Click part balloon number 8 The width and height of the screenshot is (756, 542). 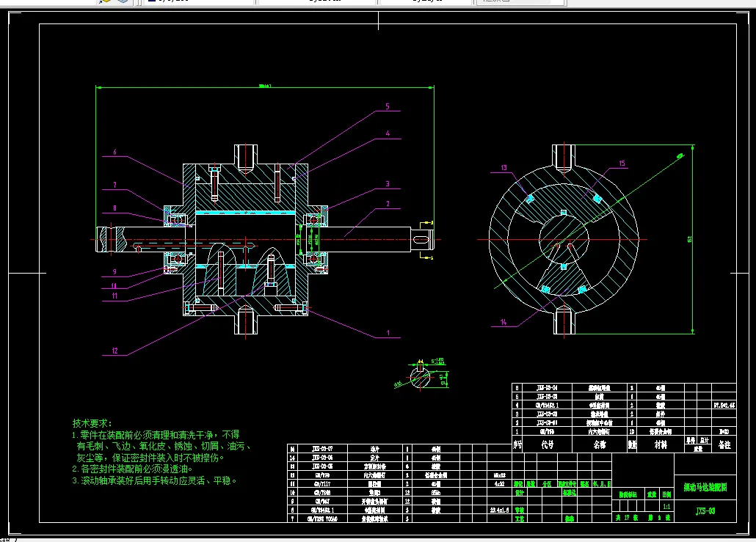point(115,208)
